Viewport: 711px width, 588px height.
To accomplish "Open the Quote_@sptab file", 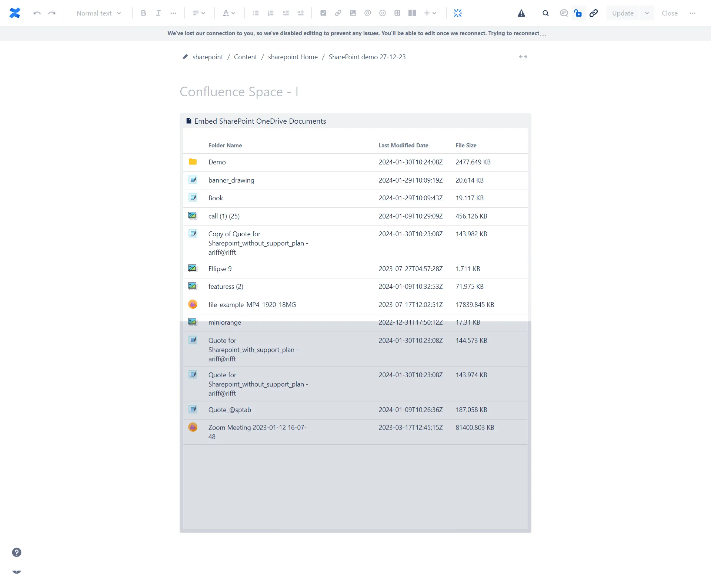I will pyautogui.click(x=230, y=410).
